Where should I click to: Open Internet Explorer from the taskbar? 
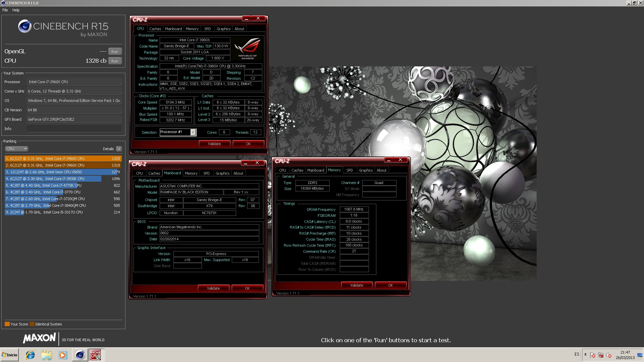[x=30, y=355]
